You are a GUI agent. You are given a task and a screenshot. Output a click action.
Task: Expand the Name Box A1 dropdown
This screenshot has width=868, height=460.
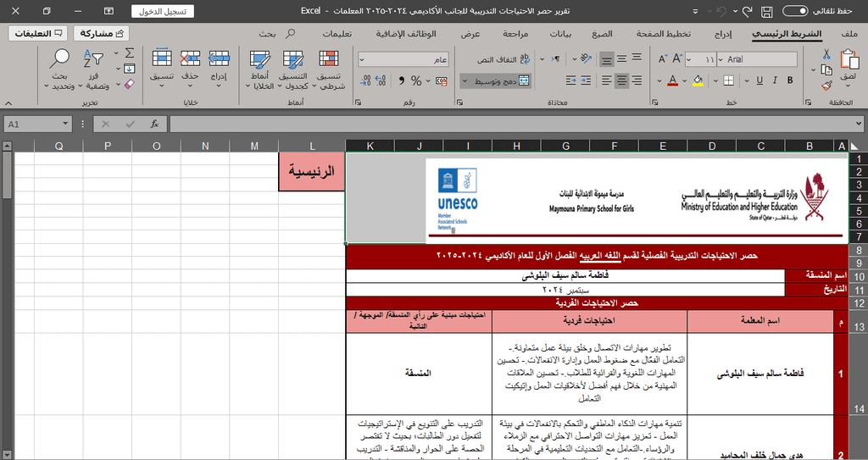tap(65, 124)
